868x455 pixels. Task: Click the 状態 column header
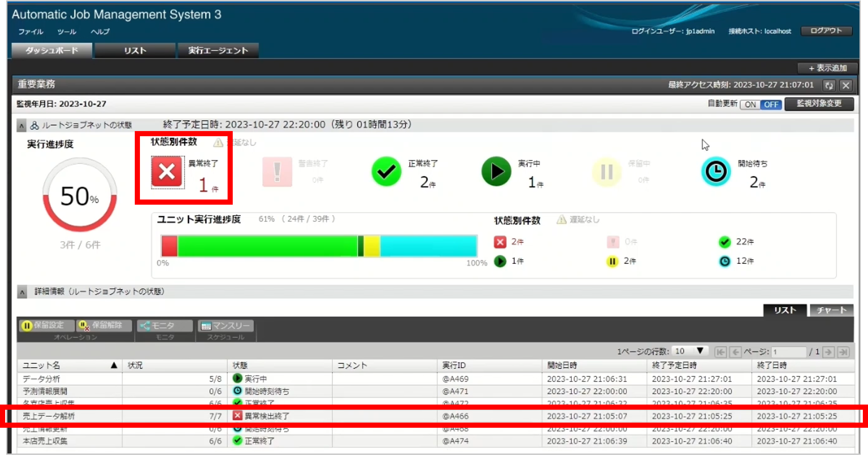coord(280,365)
